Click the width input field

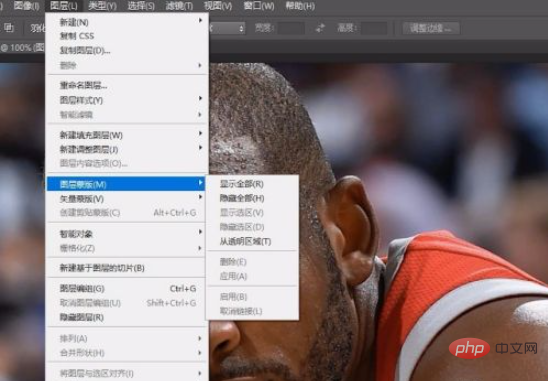coord(291,28)
